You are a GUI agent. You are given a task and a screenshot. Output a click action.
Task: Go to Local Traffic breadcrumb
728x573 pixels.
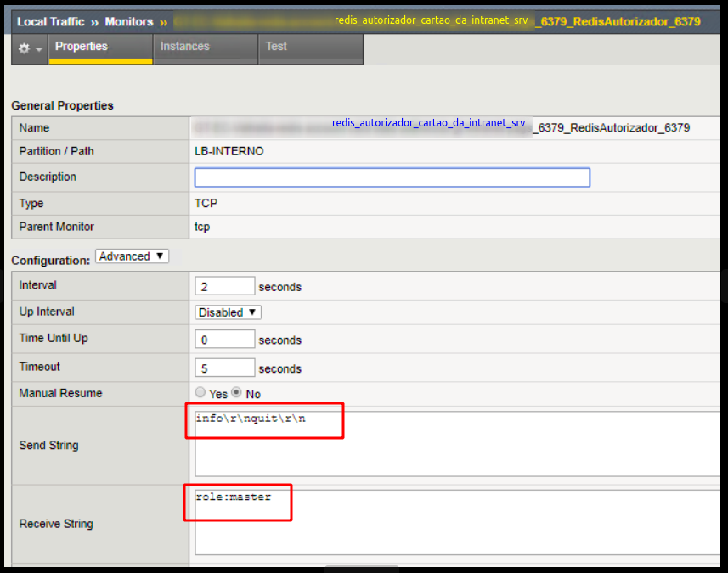[51, 22]
